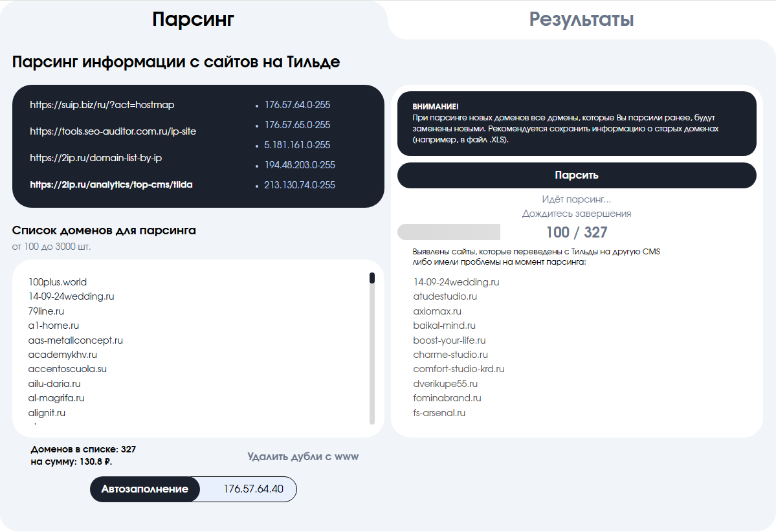
Task: Click boost-your-life.ru in problem sites list
Action: (449, 340)
